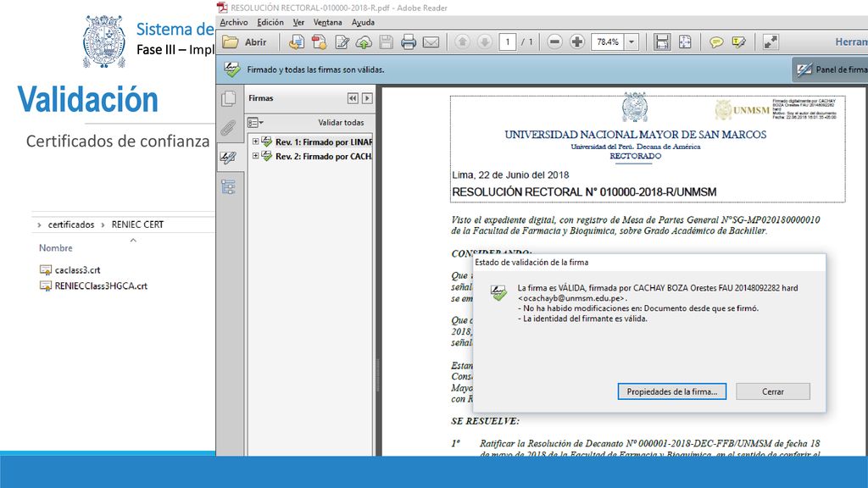This screenshot has height=488, width=868.
Task: Click the Adobe Reader PDF title bar icon
Action: [x=223, y=7]
